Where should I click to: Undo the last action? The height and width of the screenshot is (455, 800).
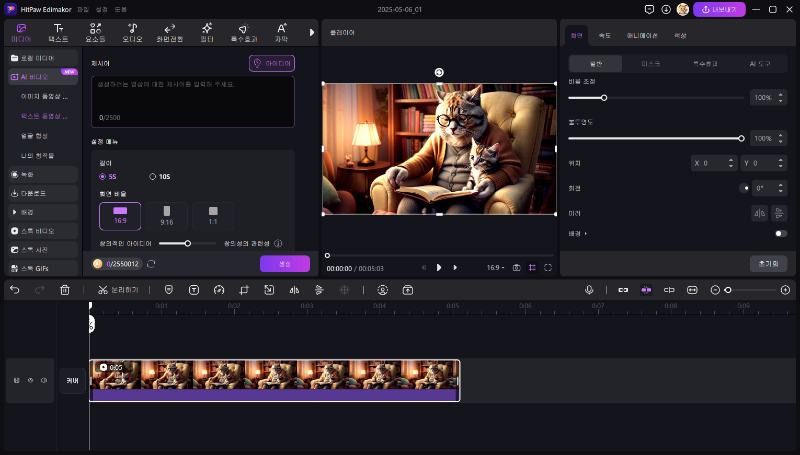(x=14, y=290)
